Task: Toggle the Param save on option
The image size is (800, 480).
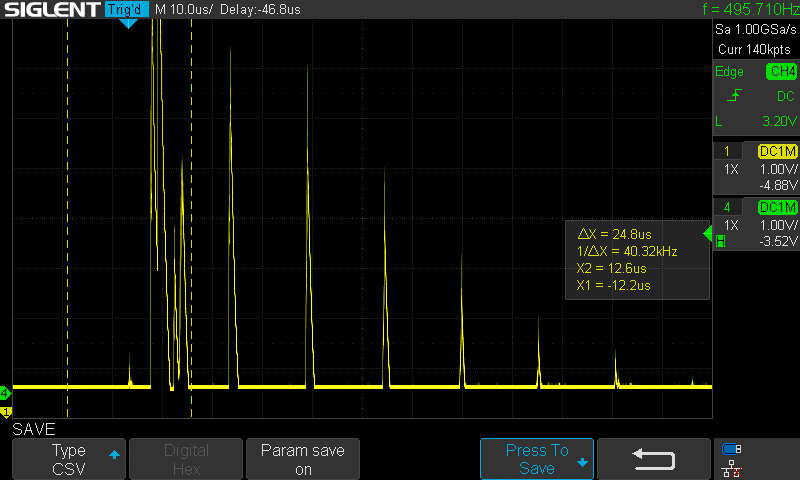Action: [x=303, y=459]
